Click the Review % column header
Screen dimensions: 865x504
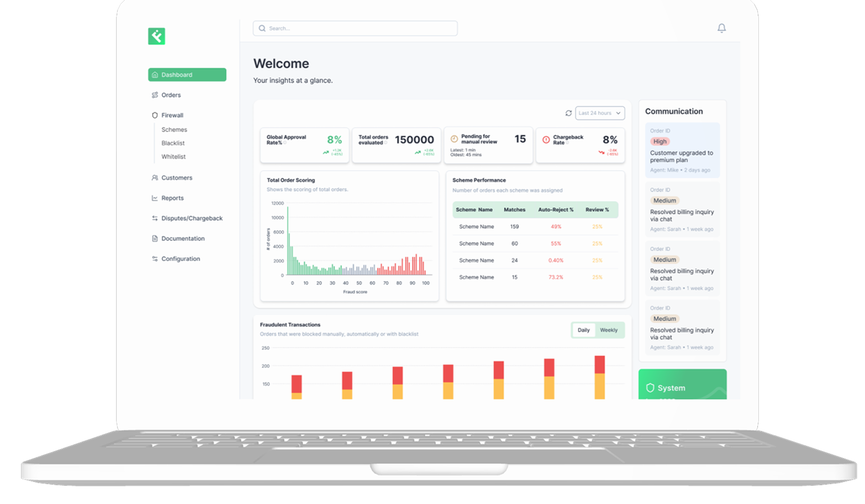tap(597, 210)
